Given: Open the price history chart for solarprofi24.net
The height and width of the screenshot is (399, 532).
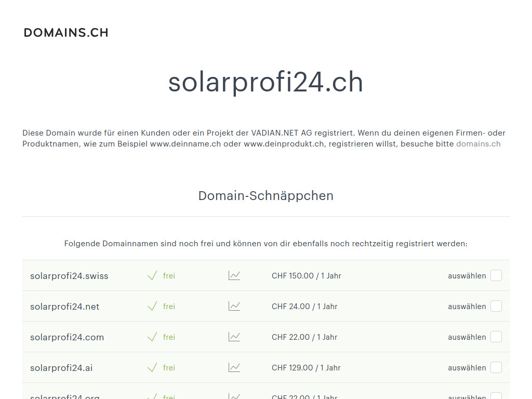Looking at the screenshot, I should tap(234, 306).
